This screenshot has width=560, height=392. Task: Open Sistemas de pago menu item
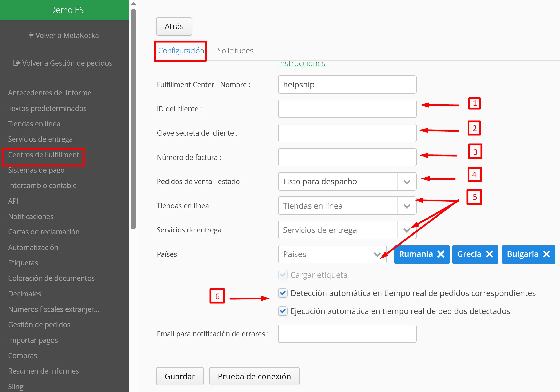[36, 170]
